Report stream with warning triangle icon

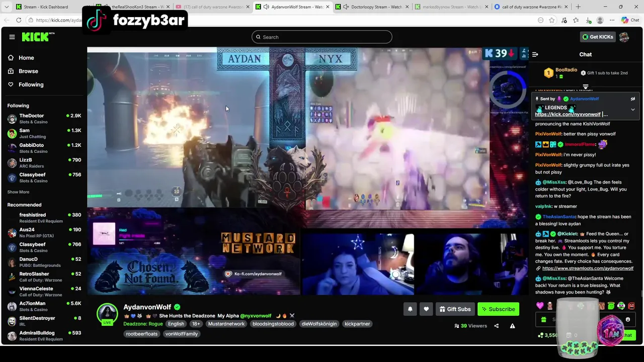coord(512,326)
